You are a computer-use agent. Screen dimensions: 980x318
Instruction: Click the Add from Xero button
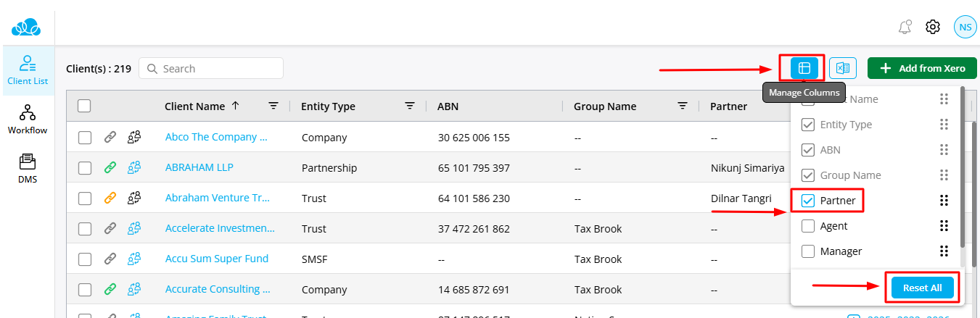tap(922, 68)
